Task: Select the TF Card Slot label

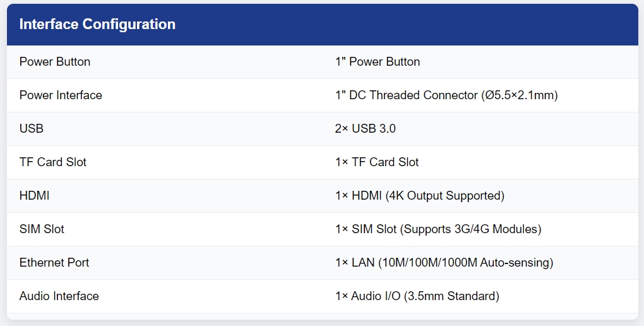Action: (53, 162)
